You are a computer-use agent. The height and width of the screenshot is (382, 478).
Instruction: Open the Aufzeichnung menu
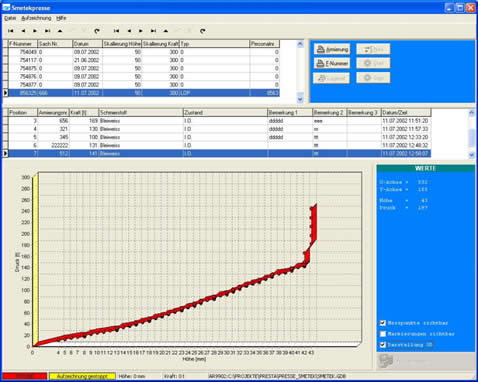tap(36, 18)
